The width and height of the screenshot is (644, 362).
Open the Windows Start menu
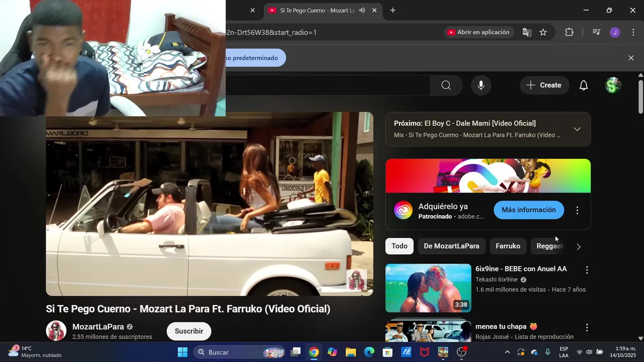click(183, 352)
